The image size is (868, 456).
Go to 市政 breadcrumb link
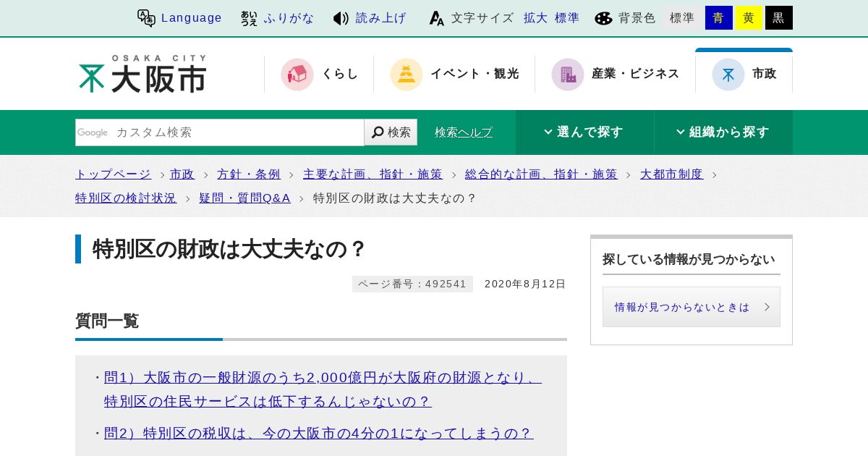click(x=182, y=174)
